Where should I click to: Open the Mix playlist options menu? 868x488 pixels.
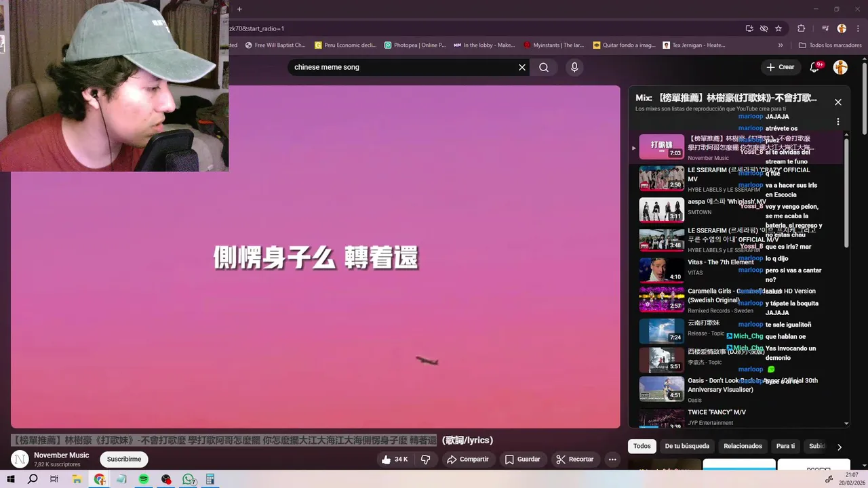(x=838, y=122)
